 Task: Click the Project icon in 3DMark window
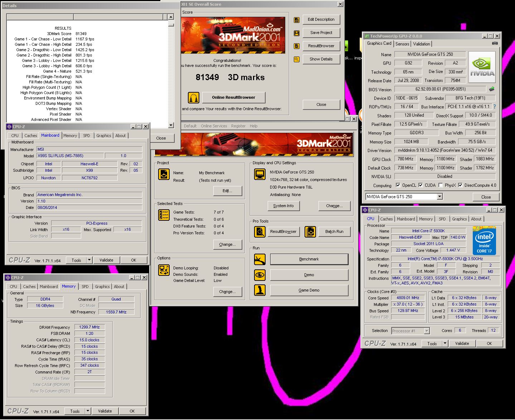(164, 174)
